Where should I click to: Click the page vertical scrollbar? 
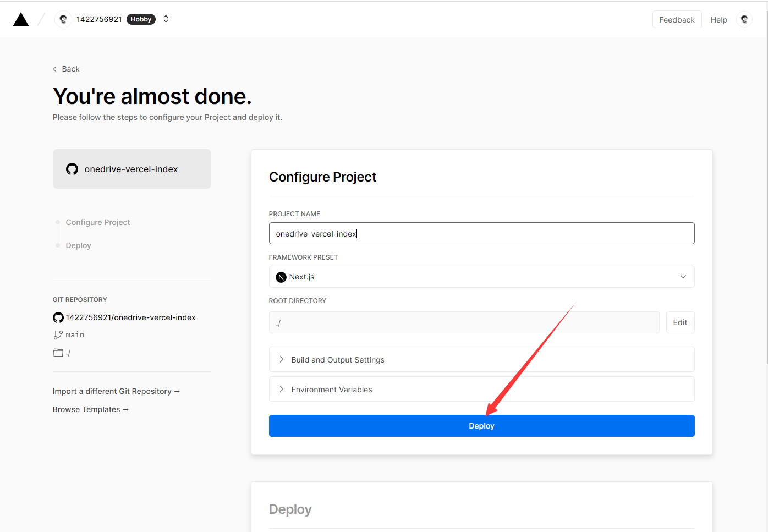point(766,187)
